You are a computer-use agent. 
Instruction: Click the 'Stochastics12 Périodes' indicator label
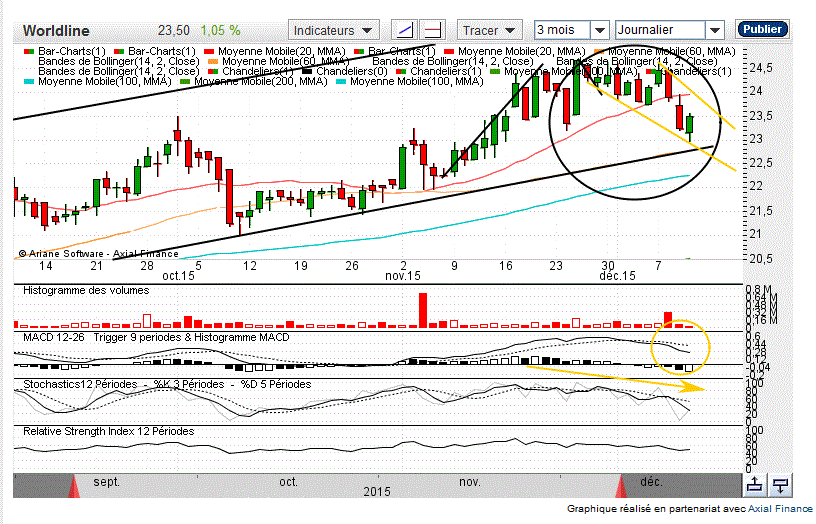pyautogui.click(x=80, y=384)
